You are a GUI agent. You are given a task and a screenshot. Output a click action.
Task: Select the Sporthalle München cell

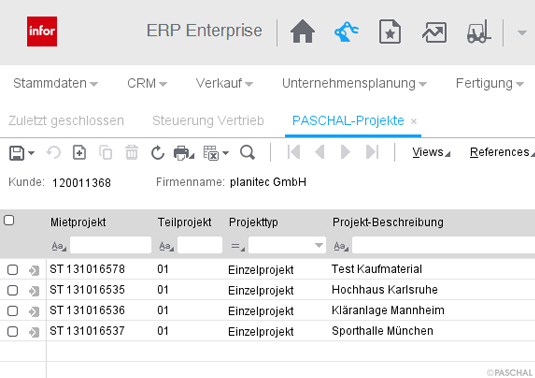click(382, 331)
